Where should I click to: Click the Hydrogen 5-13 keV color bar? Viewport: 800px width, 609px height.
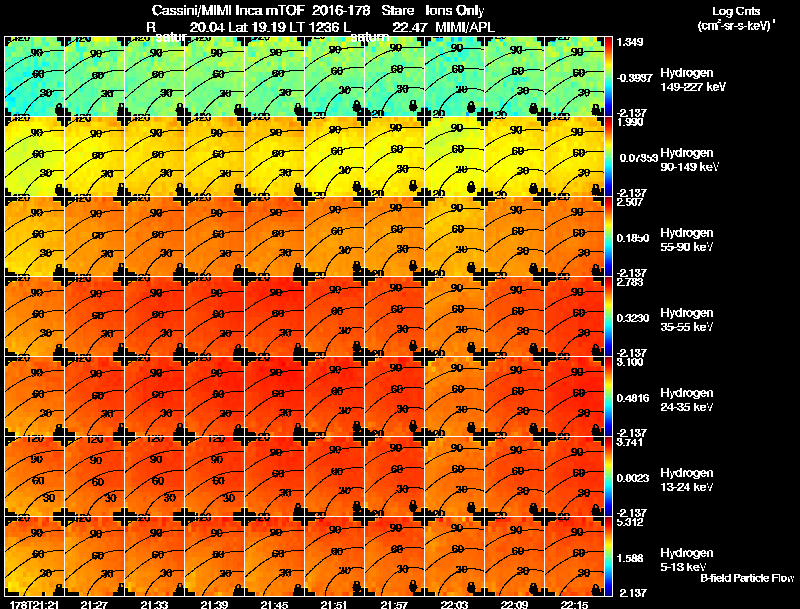click(x=608, y=556)
